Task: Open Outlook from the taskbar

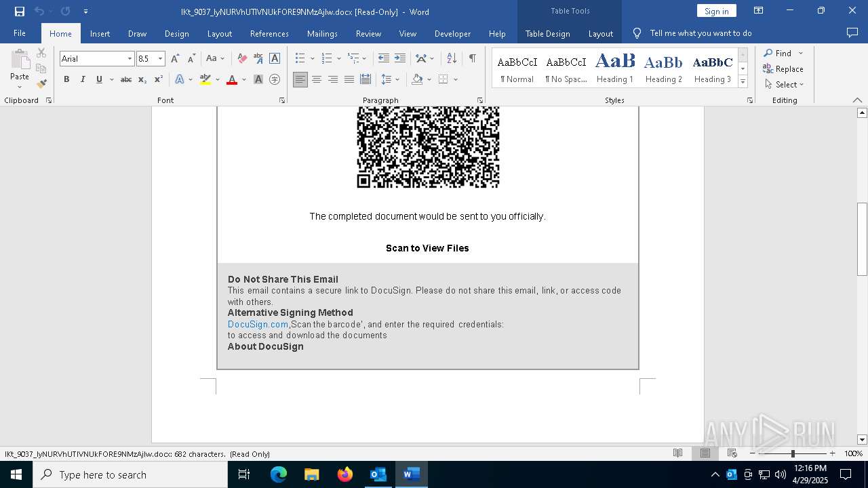Action: click(x=378, y=474)
